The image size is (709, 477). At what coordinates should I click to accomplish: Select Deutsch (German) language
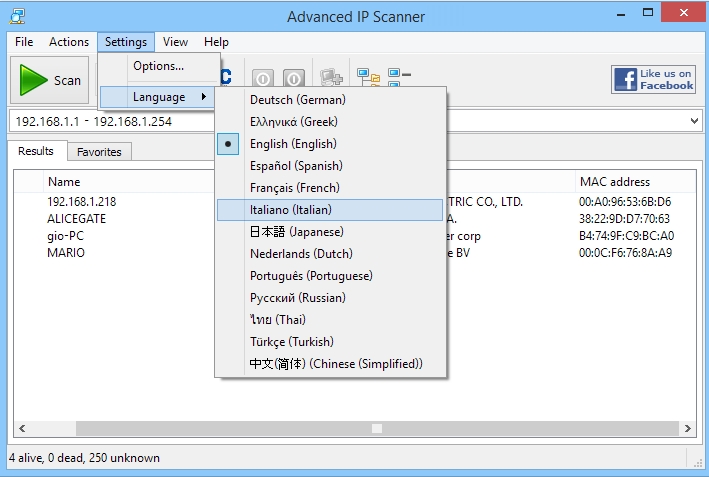[330, 99]
